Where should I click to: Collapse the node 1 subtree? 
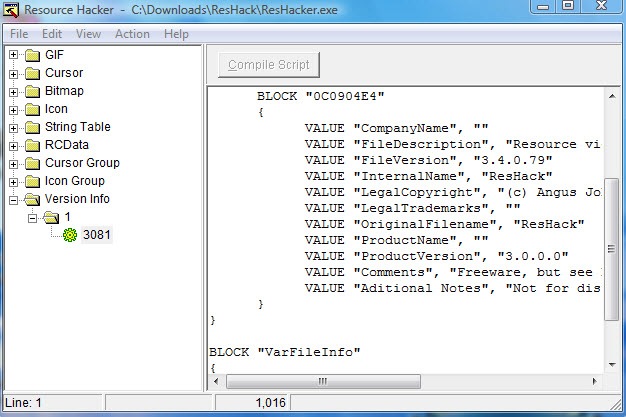pyautogui.click(x=32, y=218)
